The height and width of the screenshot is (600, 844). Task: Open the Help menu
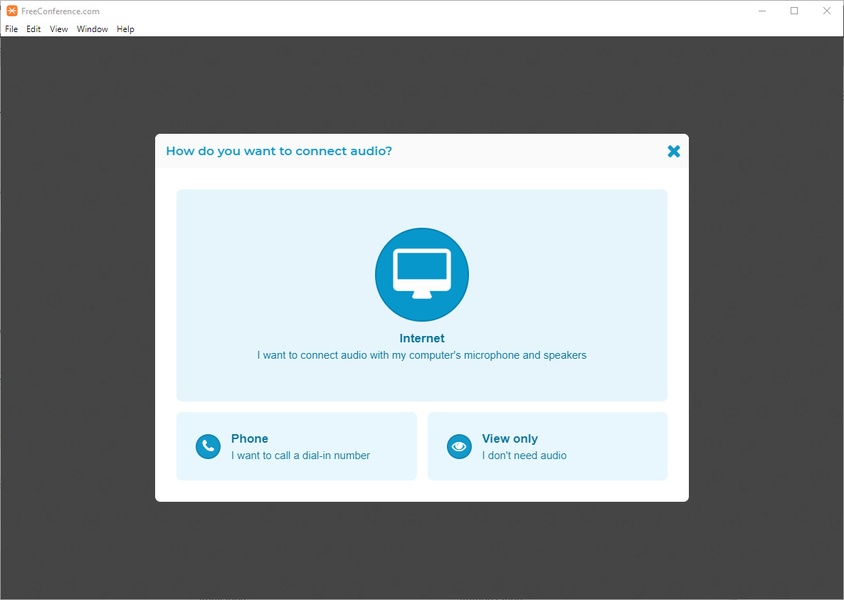[x=125, y=29]
